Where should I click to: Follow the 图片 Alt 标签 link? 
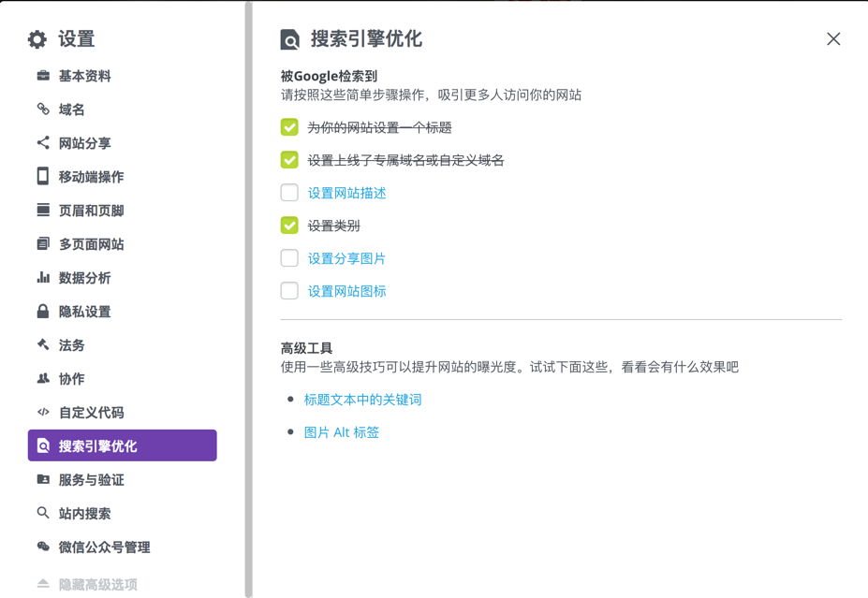(342, 432)
